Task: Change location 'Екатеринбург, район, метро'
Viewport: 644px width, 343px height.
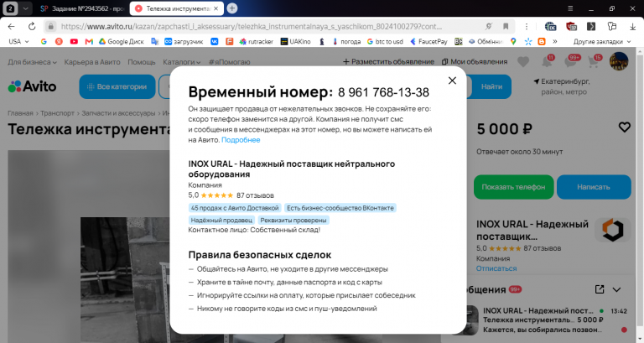Action: 562,86
